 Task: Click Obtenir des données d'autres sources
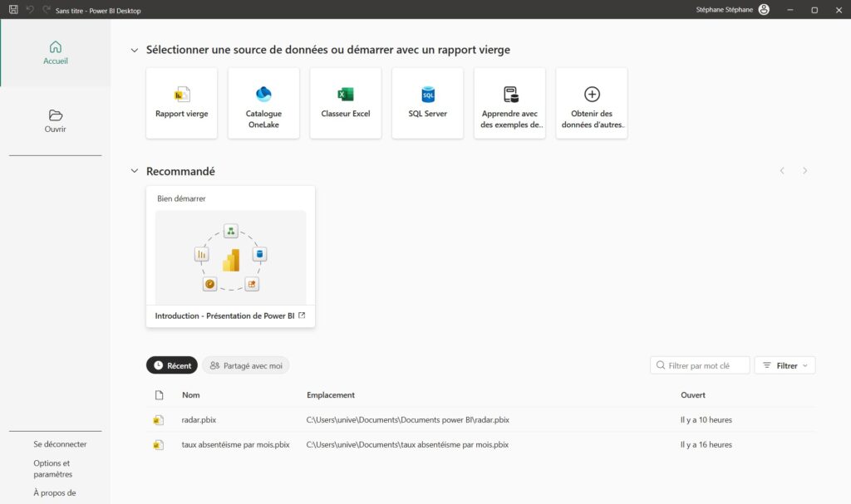coord(592,103)
